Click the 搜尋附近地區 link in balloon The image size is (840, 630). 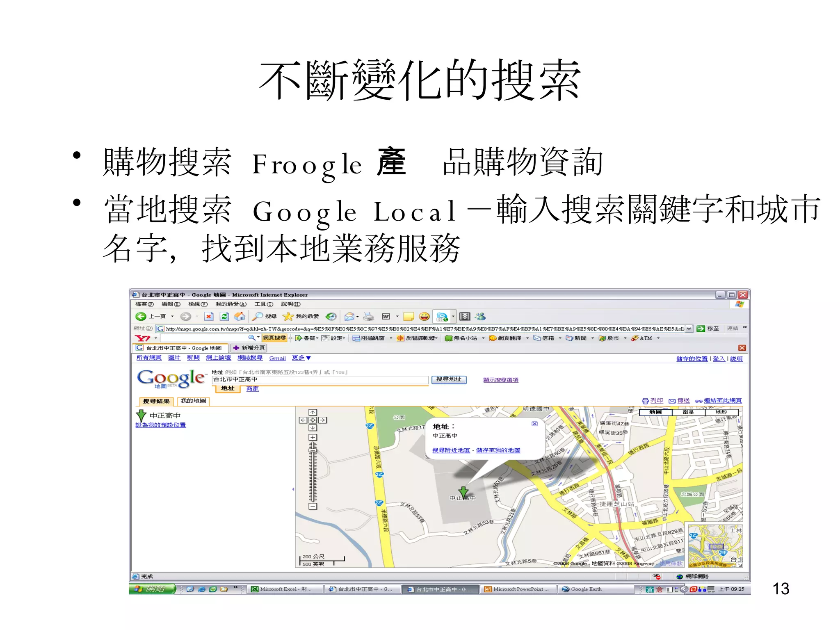(451, 450)
